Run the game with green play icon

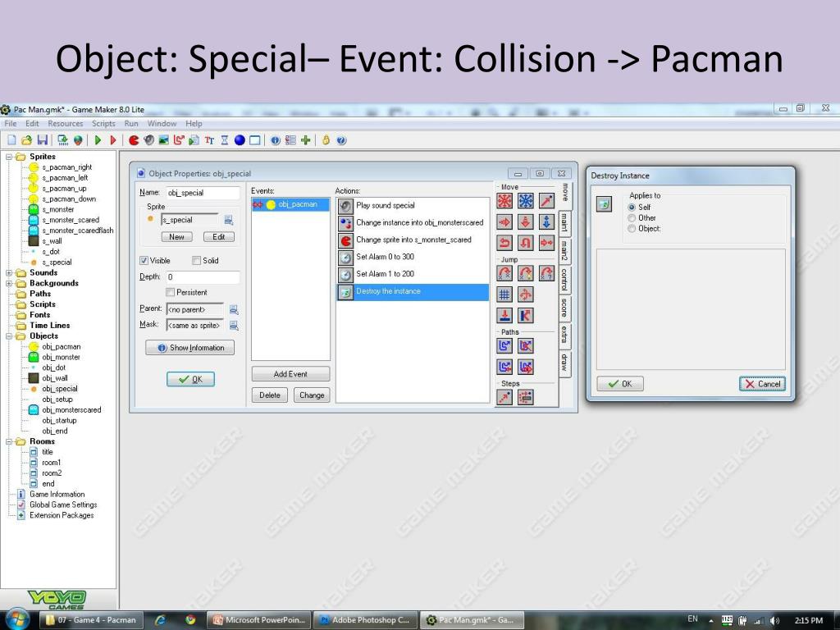[98, 140]
